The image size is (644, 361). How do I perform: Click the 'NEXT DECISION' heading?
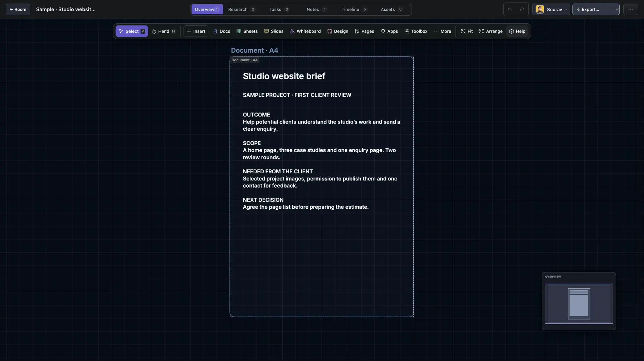point(263,200)
